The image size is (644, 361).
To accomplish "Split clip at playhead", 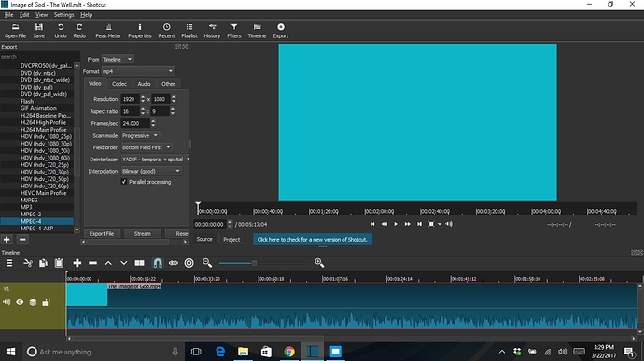I will click(x=140, y=263).
